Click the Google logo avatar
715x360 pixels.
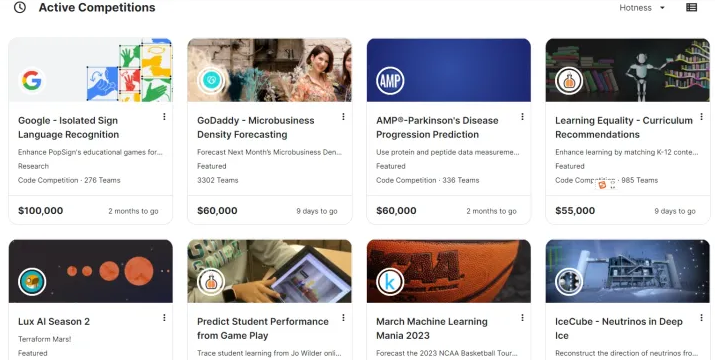click(32, 81)
